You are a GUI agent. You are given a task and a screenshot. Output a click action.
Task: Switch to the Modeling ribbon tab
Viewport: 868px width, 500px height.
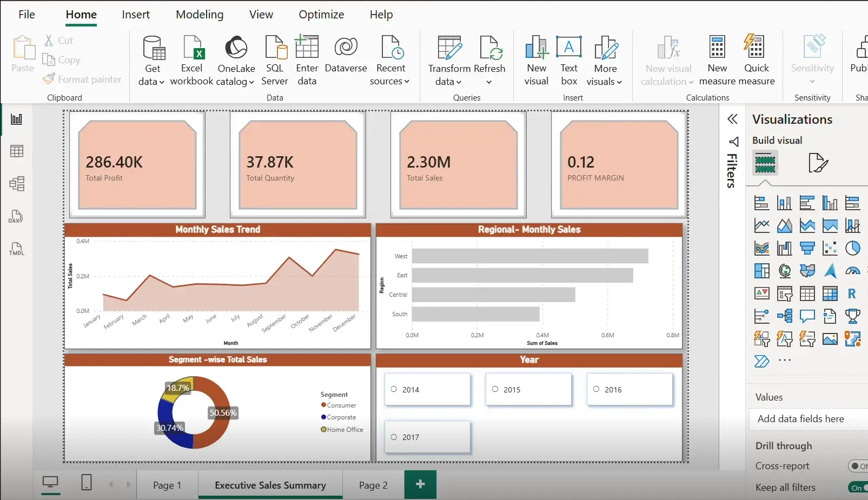tap(200, 15)
